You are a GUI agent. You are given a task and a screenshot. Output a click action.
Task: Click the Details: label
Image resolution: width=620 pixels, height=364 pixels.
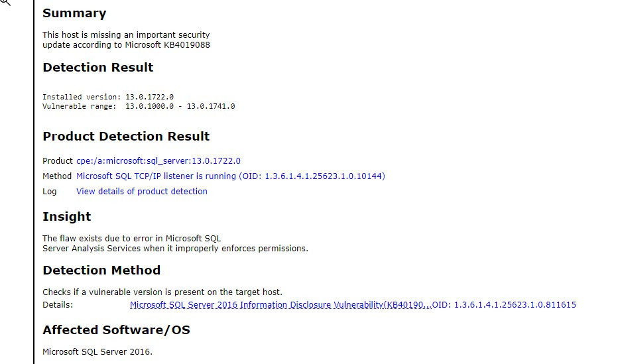pyautogui.click(x=58, y=305)
